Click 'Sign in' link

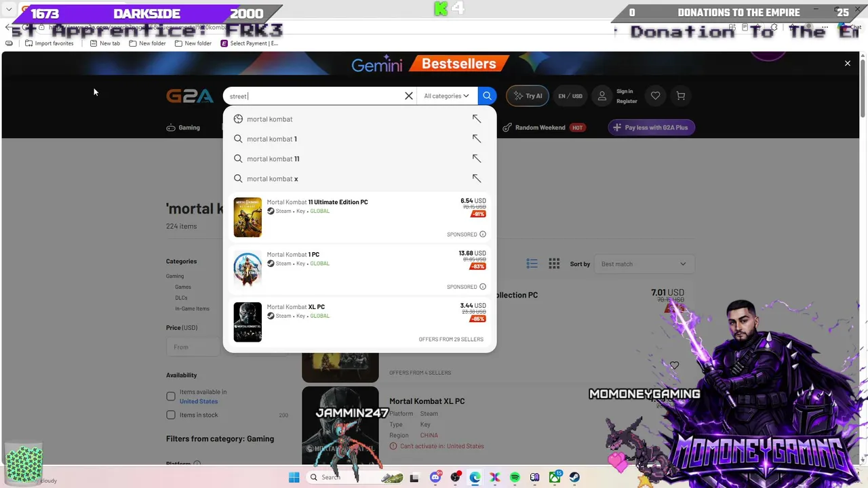click(625, 91)
